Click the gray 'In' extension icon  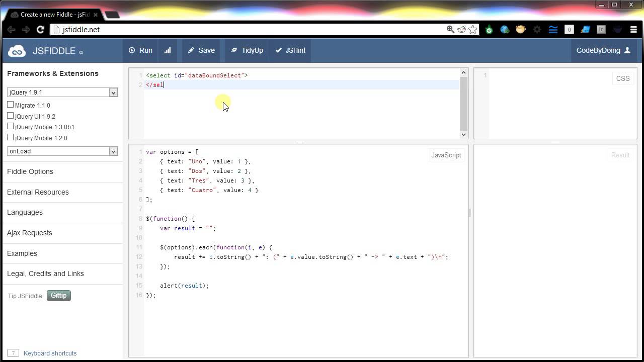click(x=601, y=30)
